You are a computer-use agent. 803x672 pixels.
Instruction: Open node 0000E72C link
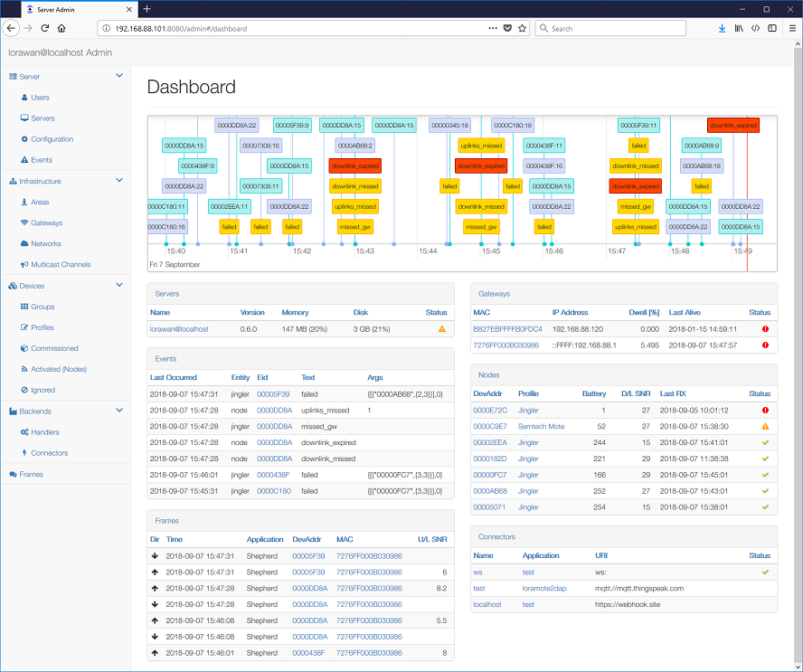[490, 410]
